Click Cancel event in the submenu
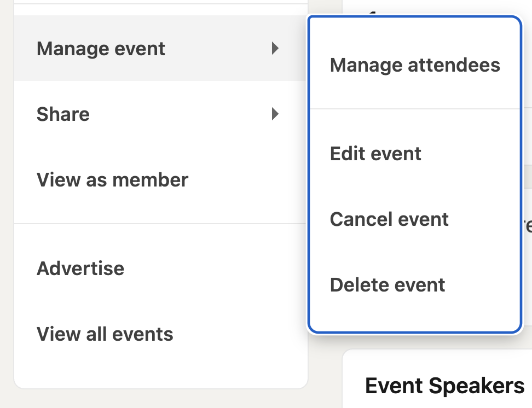532x408 pixels. point(389,219)
